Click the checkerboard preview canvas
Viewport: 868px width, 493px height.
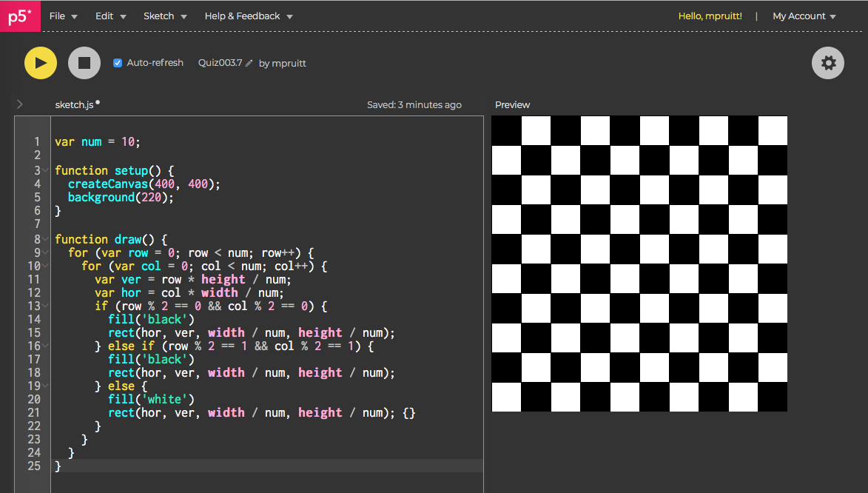[639, 264]
